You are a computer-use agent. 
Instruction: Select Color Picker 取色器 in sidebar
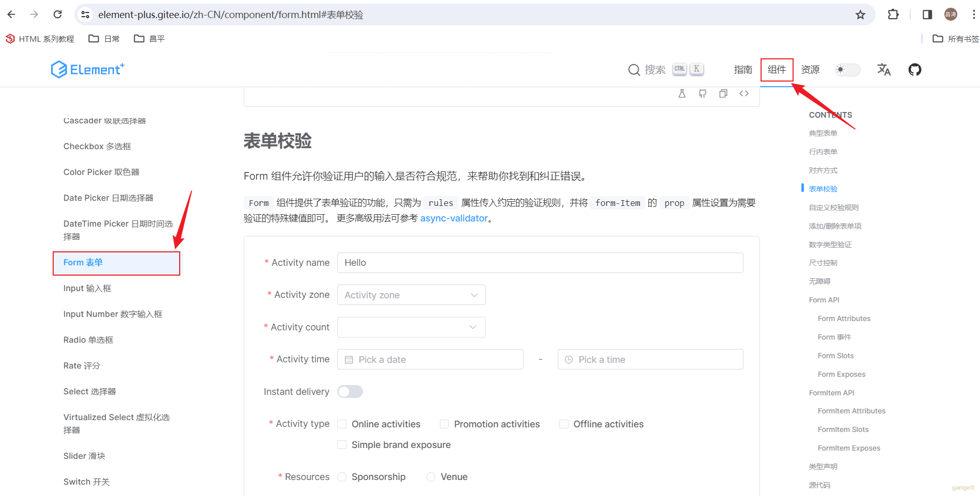point(101,172)
